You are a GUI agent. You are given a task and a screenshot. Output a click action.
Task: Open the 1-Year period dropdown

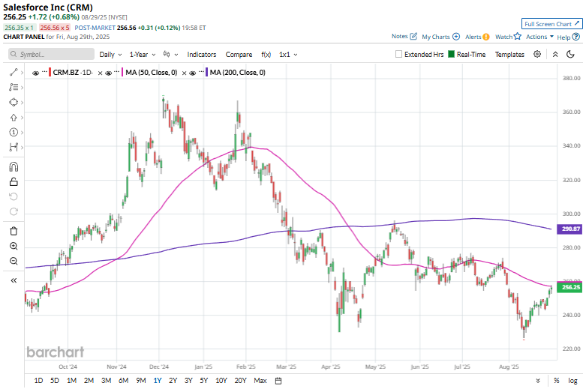click(x=143, y=55)
